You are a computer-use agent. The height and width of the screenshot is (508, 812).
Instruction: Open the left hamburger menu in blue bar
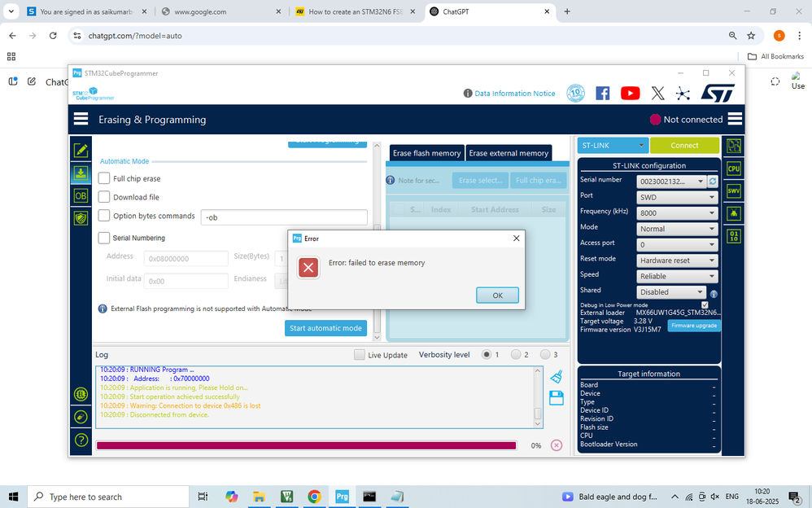coord(81,119)
